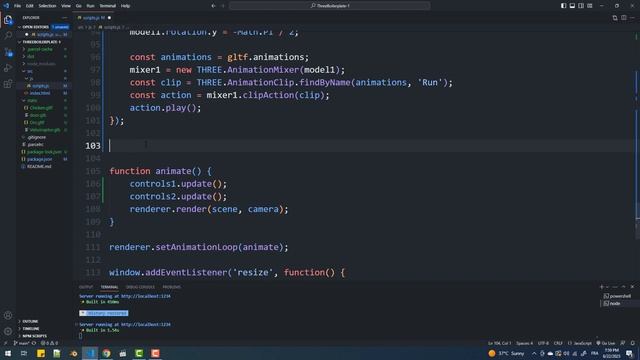Click the JavaScript language mode indicator
The width and height of the screenshot is (640, 360).
pos(582,343)
